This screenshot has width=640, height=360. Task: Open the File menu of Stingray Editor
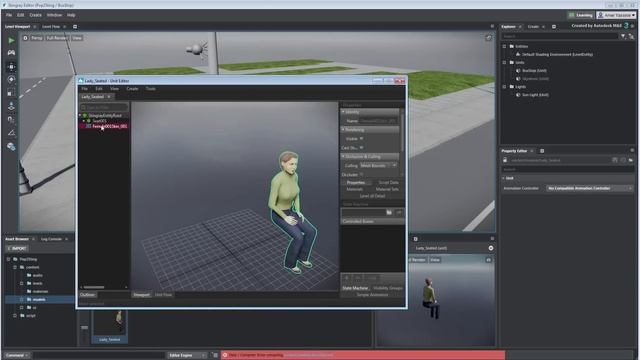[x=9, y=15]
